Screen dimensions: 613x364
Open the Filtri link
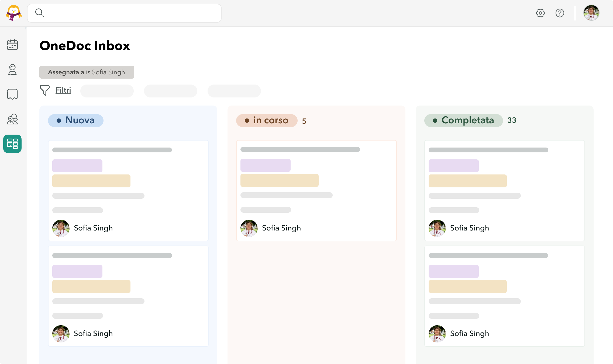point(63,90)
